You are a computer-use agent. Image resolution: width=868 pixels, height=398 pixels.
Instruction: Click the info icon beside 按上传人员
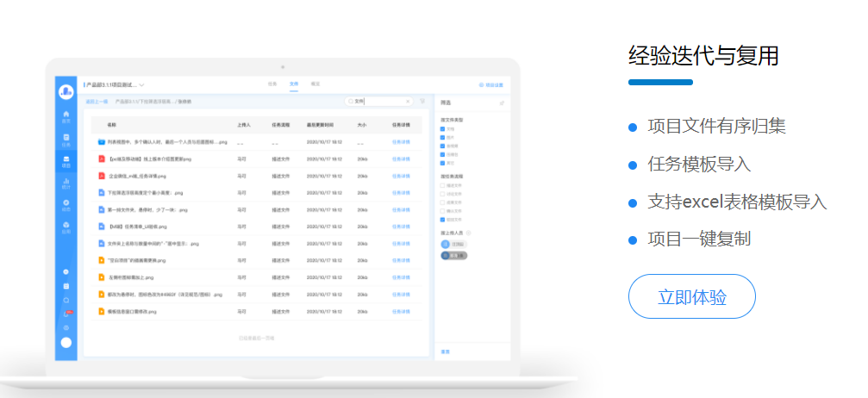click(469, 233)
